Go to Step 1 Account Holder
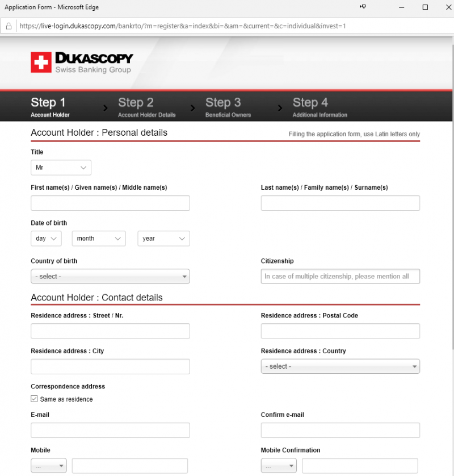Image resolution: width=454 pixels, height=476 pixels. (x=50, y=107)
